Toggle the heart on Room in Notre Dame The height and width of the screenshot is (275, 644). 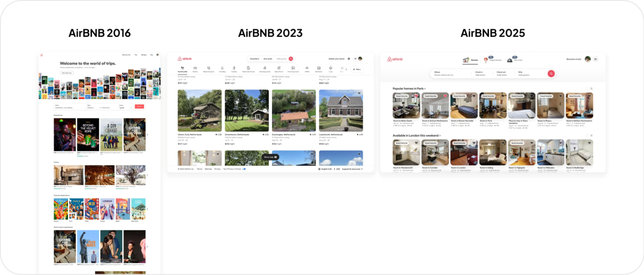pyautogui.click(x=416, y=95)
